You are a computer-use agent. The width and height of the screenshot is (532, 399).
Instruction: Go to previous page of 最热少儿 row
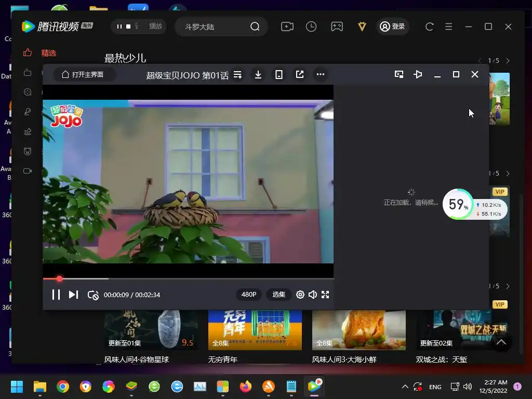480,61
